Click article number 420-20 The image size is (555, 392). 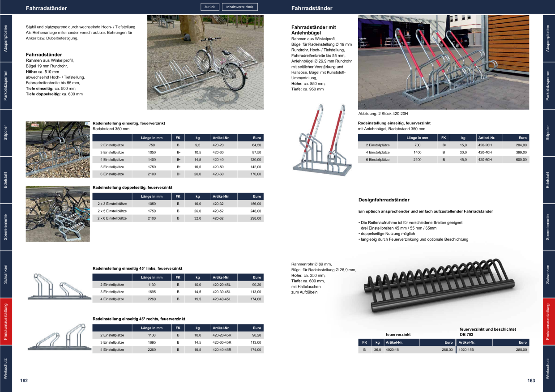tap(218, 145)
